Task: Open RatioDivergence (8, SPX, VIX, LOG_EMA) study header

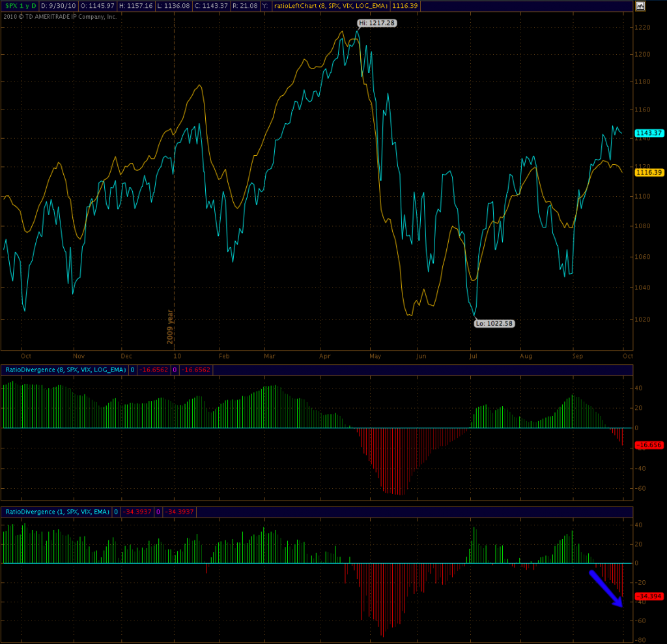Action: click(x=64, y=370)
